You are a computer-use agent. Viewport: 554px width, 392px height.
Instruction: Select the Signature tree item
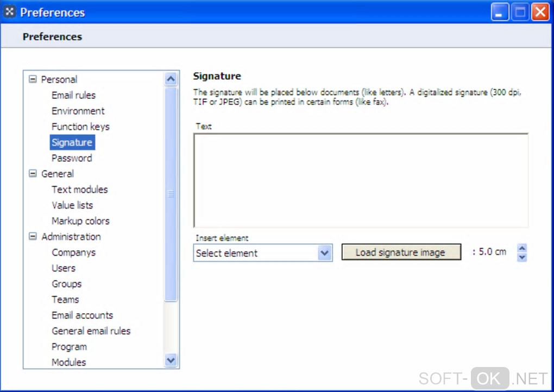pyautogui.click(x=72, y=142)
